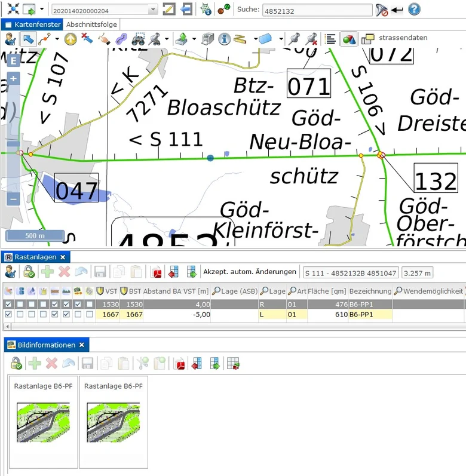The height and width of the screenshot is (476, 466).
Task: Open the Lage (ASB) column filter magnifier
Action: (x=216, y=291)
